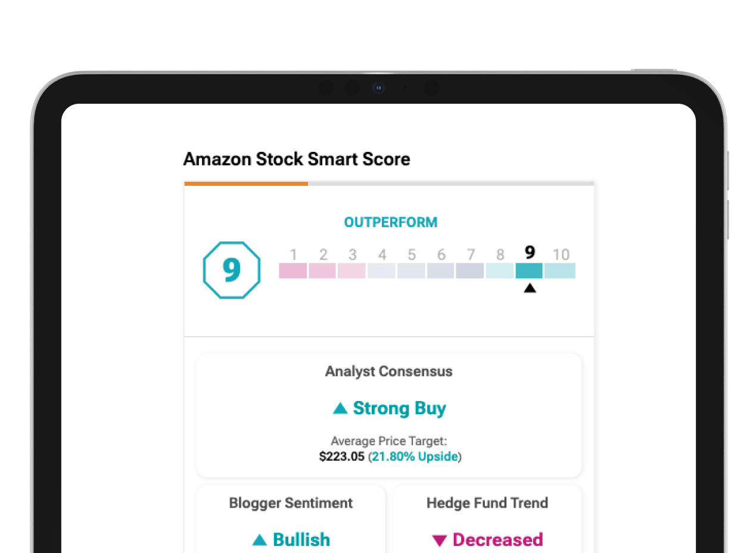
Task: Open the Strong Buy analyst consensus rating
Action: 399,408
